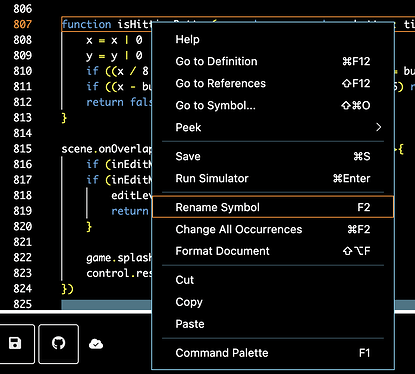Choose Change All Occurrences
The height and width of the screenshot is (374, 415).
pos(273,229)
